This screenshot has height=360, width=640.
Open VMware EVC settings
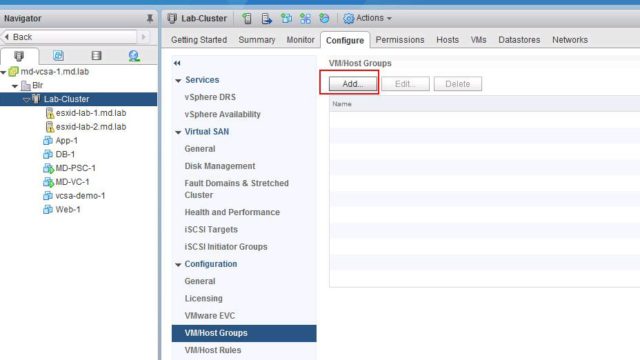[x=209, y=316]
